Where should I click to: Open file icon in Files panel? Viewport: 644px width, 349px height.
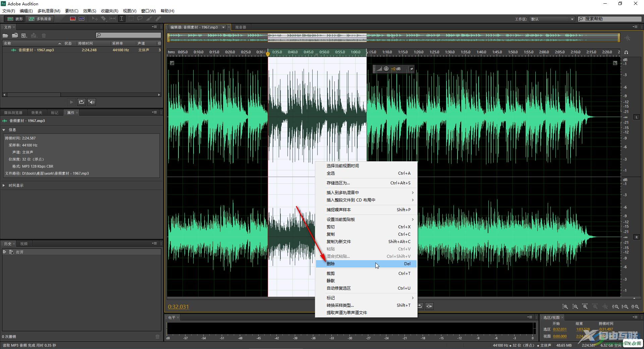click(5, 36)
